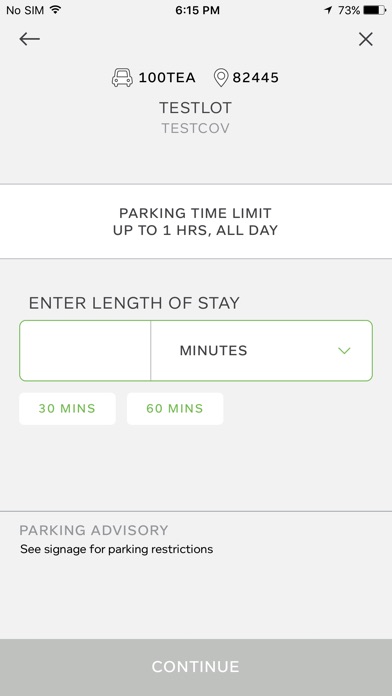
Task: Open the MINUTES unit dropdown
Action: tap(261, 351)
